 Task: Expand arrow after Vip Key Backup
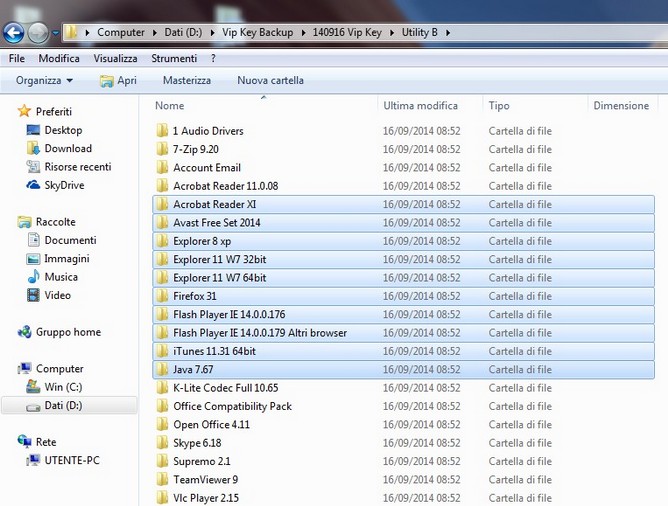[303, 33]
